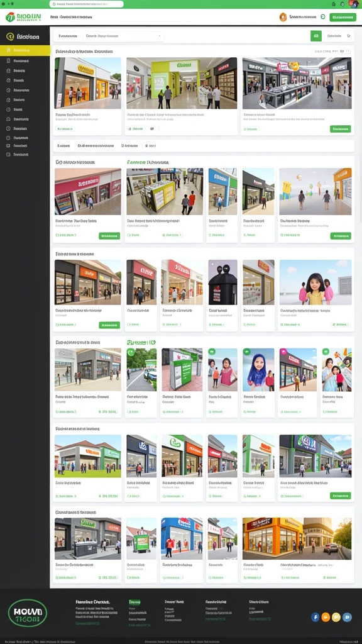Screen dimensions: 362x644
Task: Open the orange round avatar icon in the header
Action: (x=283, y=17)
